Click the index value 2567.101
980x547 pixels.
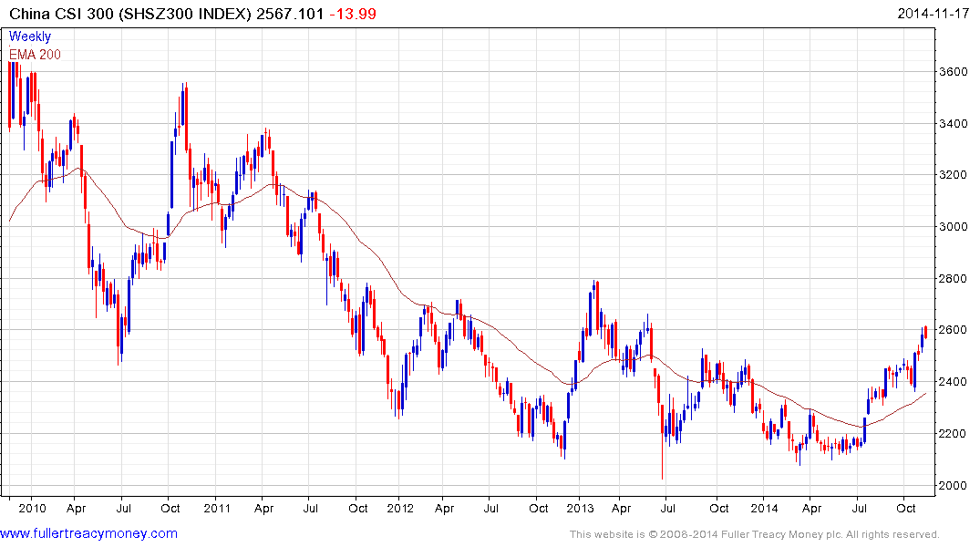pyautogui.click(x=290, y=14)
